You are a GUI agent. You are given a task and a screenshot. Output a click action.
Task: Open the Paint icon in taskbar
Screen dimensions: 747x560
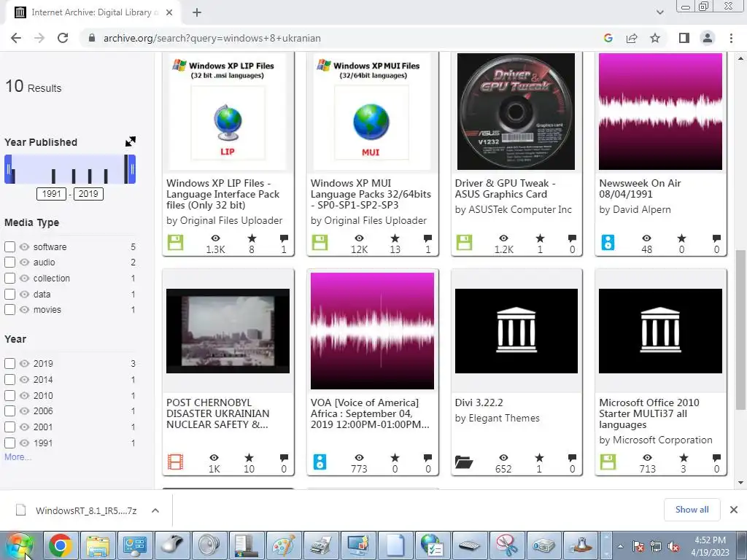pyautogui.click(x=283, y=545)
